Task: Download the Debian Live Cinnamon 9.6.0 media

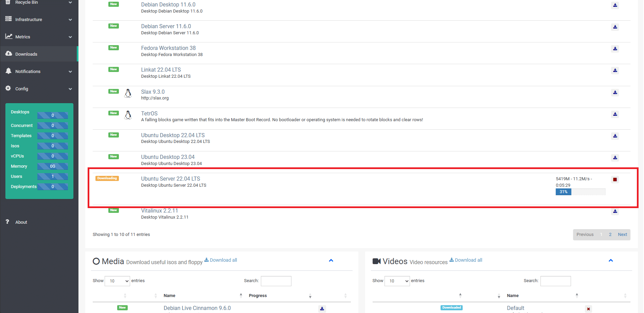Action: (322, 309)
